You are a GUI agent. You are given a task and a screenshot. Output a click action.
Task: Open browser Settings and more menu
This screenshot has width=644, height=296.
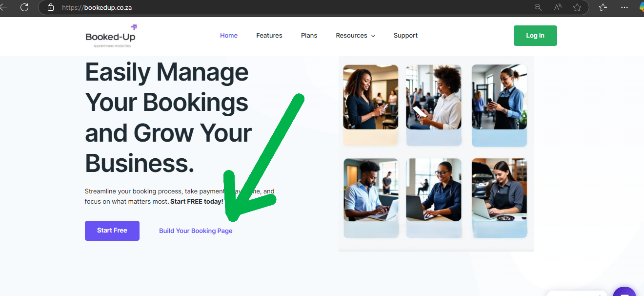coord(624,7)
